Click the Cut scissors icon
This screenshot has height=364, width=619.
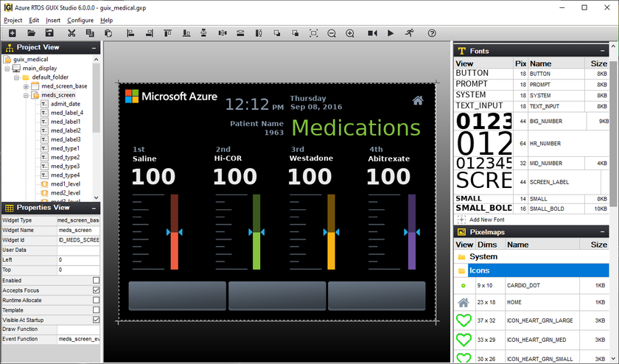pyautogui.click(x=71, y=33)
